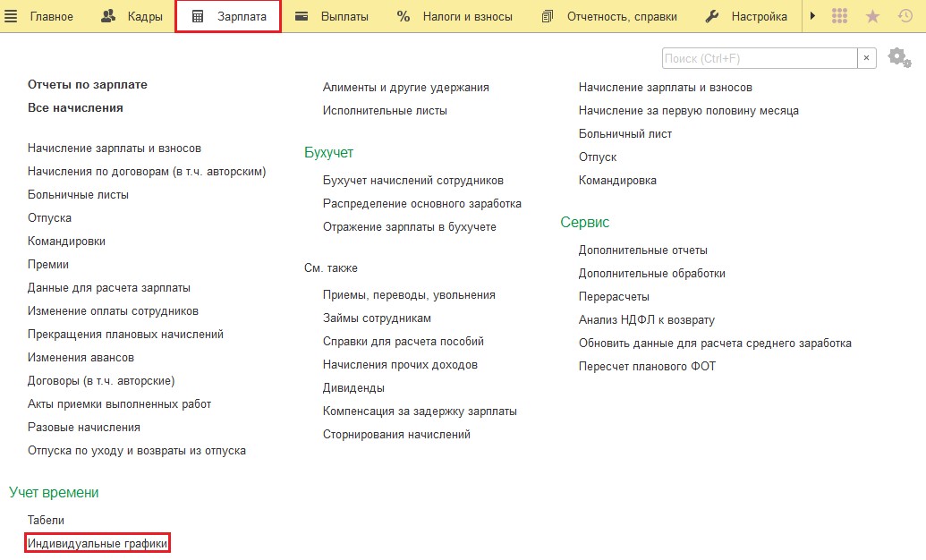Open the Кадры section
The width and height of the screenshot is (926, 560).
click(132, 16)
